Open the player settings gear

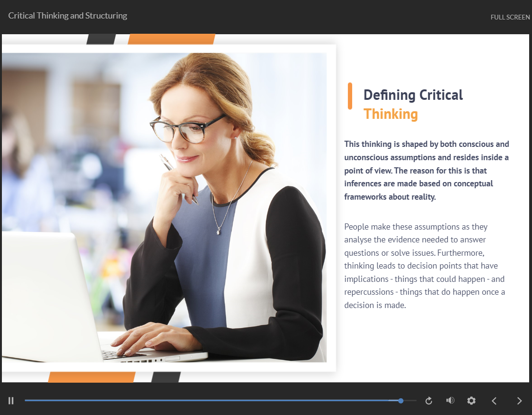click(471, 401)
